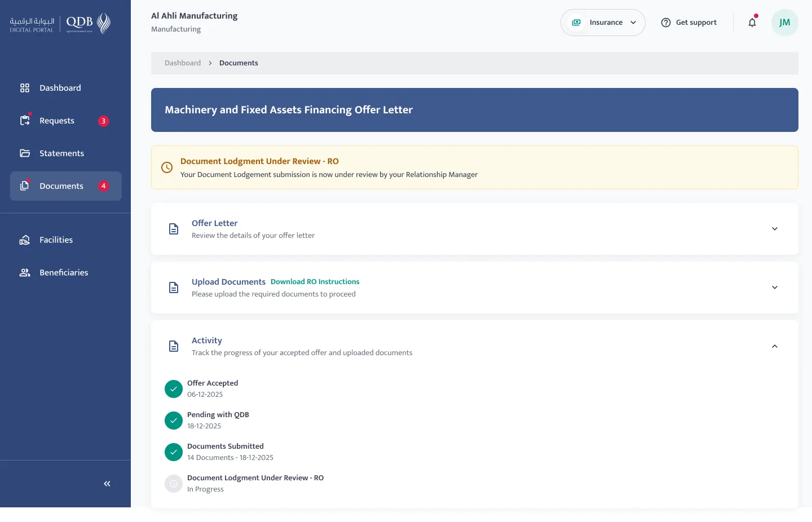Expand the Offer Letter section chevron

[x=775, y=229]
